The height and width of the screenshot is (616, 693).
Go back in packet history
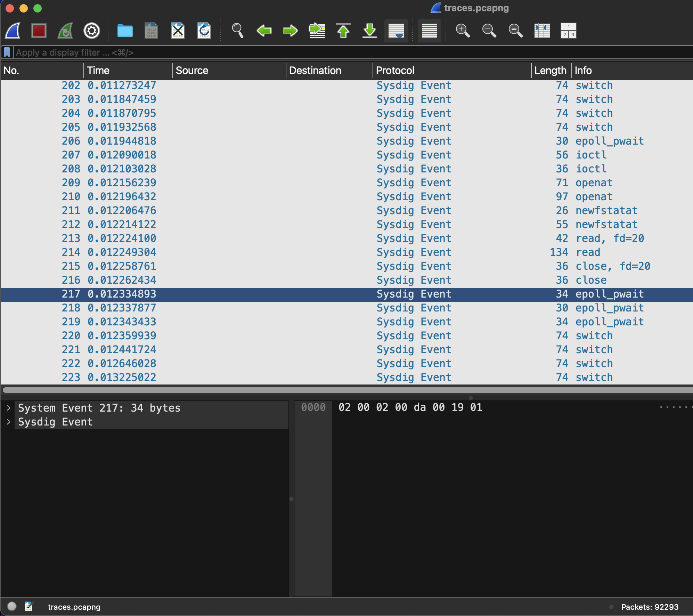[264, 31]
